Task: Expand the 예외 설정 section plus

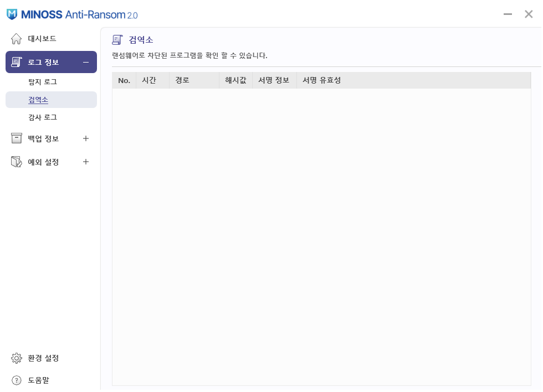Action: click(86, 162)
